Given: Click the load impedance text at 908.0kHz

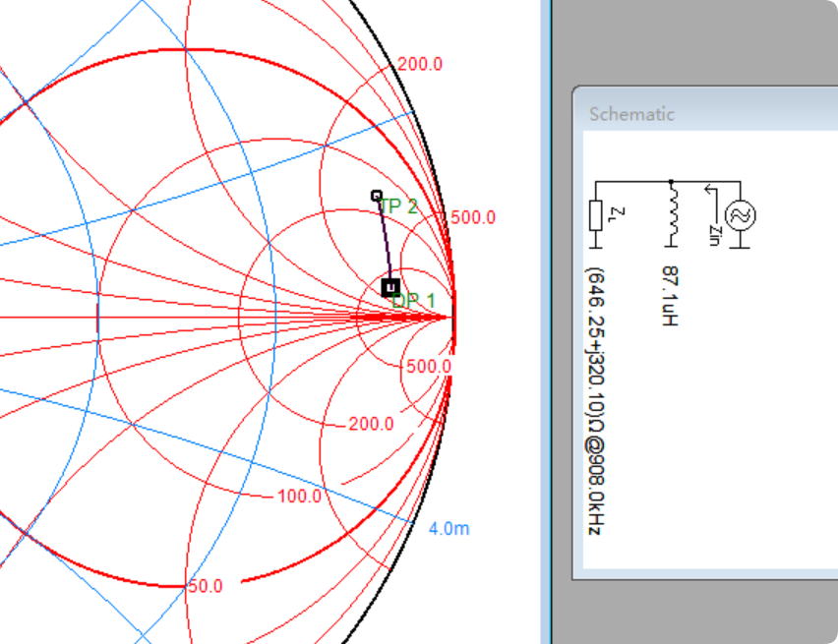Looking at the screenshot, I should [594, 403].
